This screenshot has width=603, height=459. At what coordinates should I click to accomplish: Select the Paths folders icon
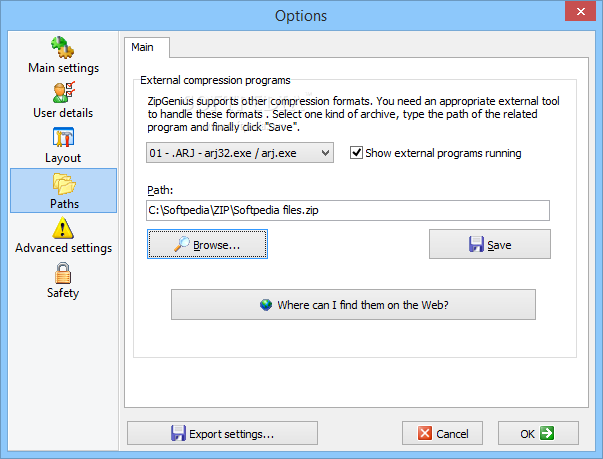pos(64,183)
